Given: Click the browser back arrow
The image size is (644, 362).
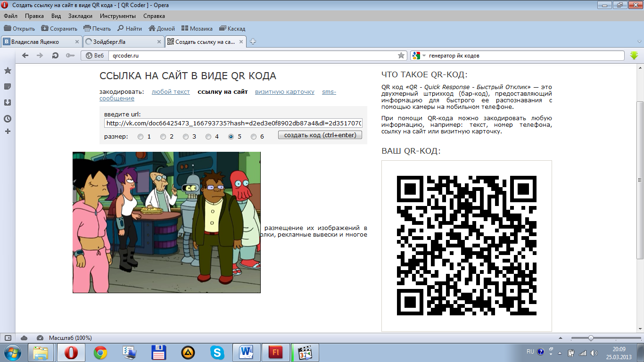Looking at the screenshot, I should pos(25,55).
